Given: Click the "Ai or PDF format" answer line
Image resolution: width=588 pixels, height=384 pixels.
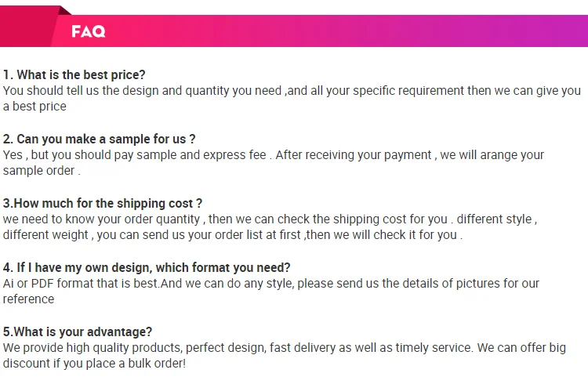Looking at the screenshot, I should 271,284.
